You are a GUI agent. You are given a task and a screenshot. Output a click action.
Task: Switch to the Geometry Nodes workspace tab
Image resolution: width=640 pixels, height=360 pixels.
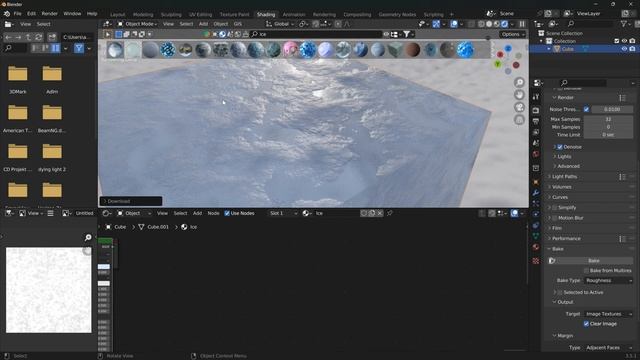pyautogui.click(x=397, y=14)
